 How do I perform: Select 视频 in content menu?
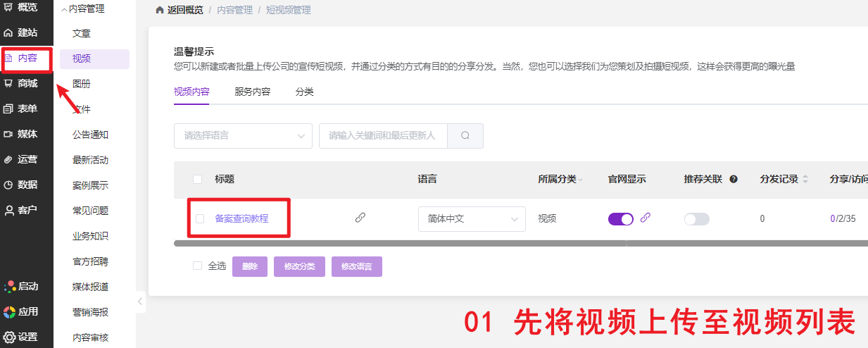tap(94, 58)
